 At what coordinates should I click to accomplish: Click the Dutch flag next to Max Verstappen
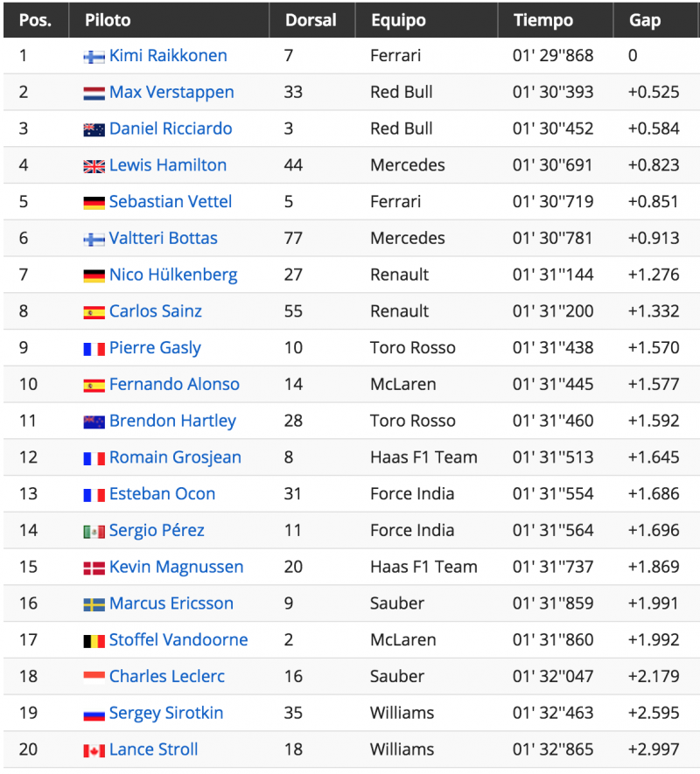pyautogui.click(x=94, y=94)
